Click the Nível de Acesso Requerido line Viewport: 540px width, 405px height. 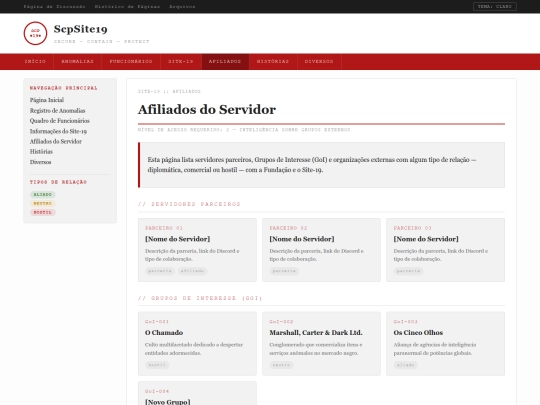[244, 130]
